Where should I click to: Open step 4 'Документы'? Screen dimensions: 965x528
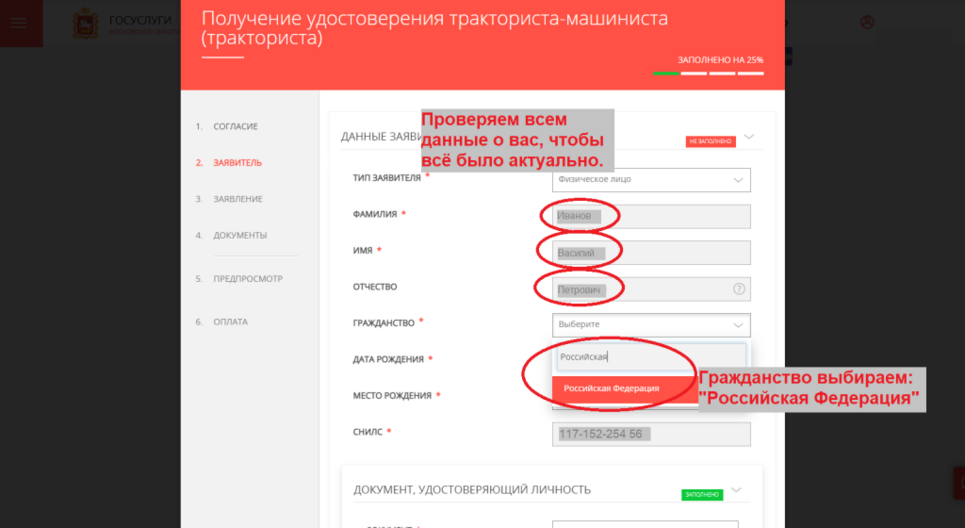pos(240,235)
